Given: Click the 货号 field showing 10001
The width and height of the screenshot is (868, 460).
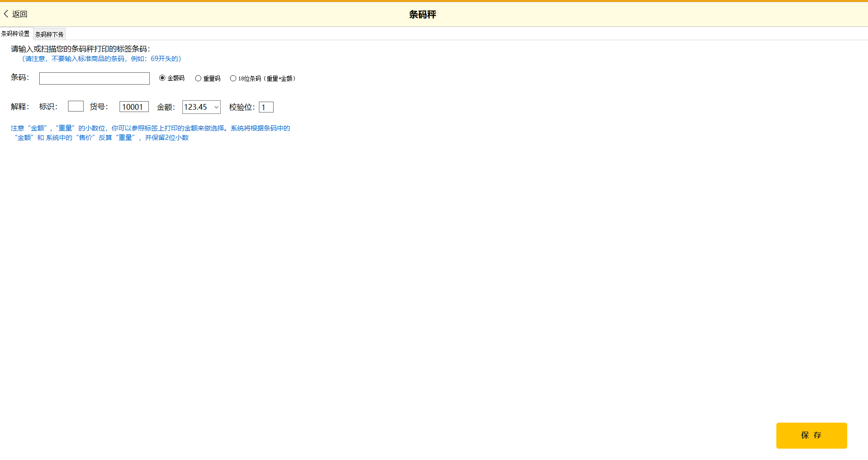Looking at the screenshot, I should [134, 107].
